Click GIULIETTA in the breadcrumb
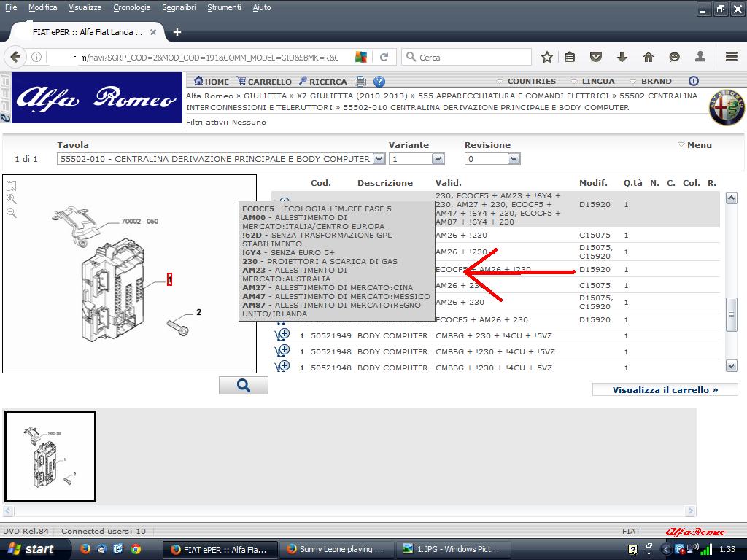This screenshot has width=747, height=560. click(265, 96)
